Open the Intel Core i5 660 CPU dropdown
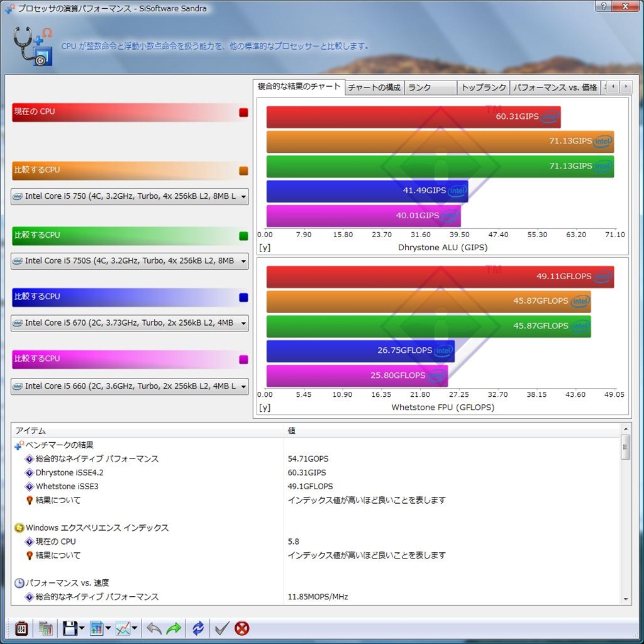Image resolution: width=644 pixels, height=644 pixels. point(130,386)
